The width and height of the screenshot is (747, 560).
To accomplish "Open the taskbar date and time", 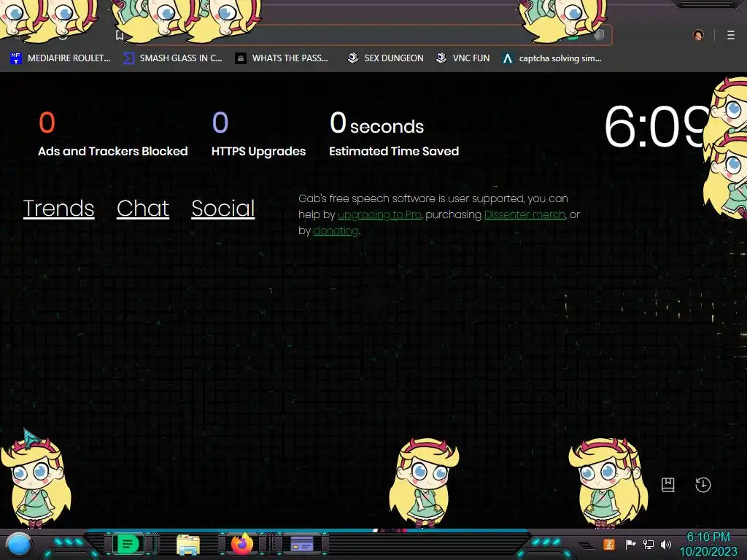I will (x=708, y=544).
